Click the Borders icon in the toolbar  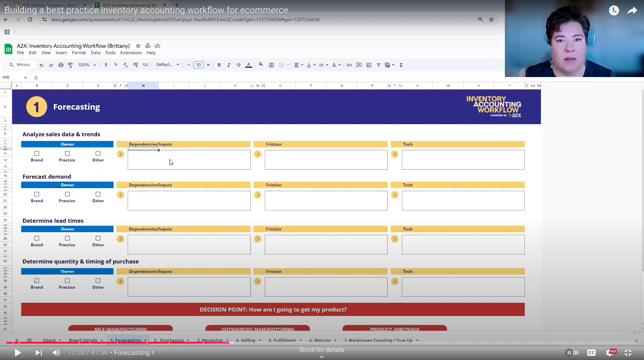click(271, 65)
